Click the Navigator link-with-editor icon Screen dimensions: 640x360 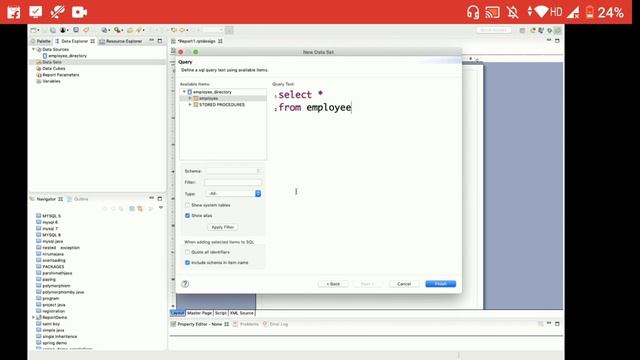140,209
